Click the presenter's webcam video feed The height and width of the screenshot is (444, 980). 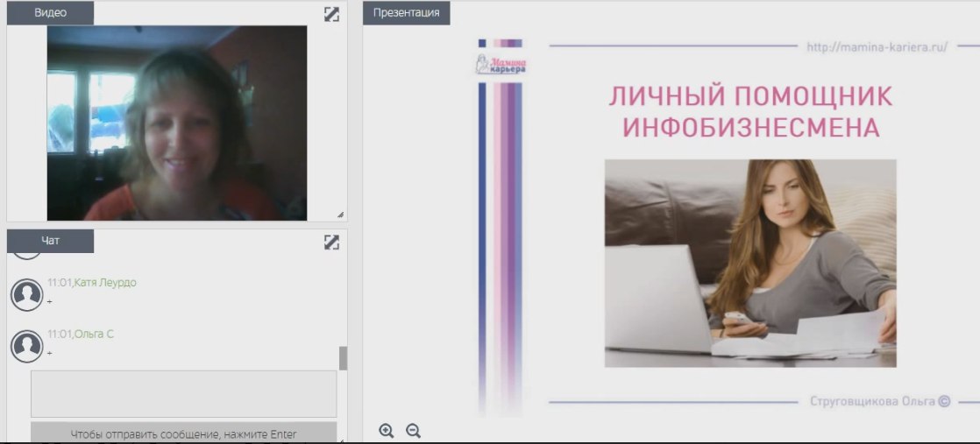click(177, 123)
